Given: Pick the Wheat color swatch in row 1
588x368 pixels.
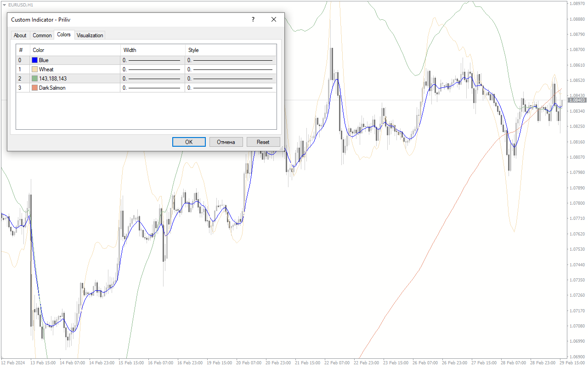Looking at the screenshot, I should 35,69.
